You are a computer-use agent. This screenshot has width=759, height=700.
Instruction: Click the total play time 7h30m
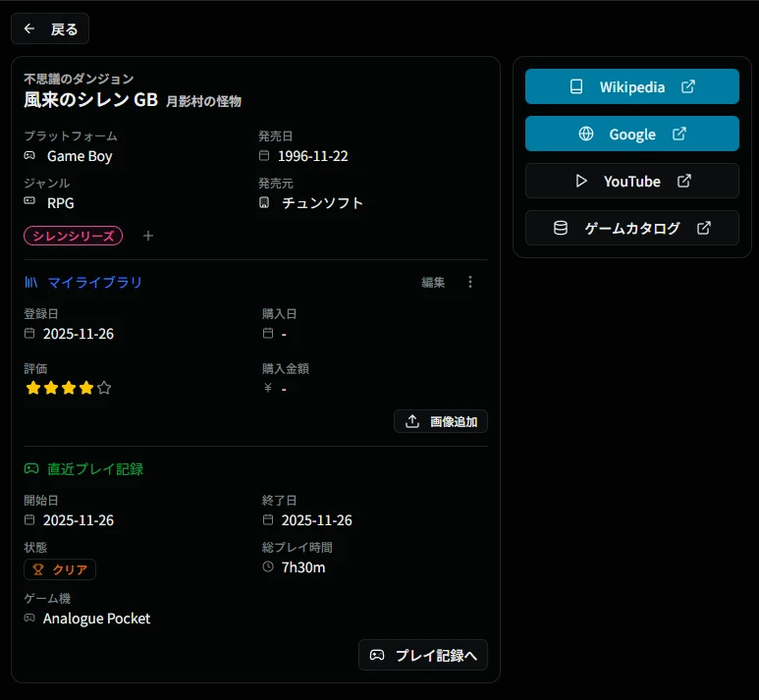pyautogui.click(x=303, y=567)
